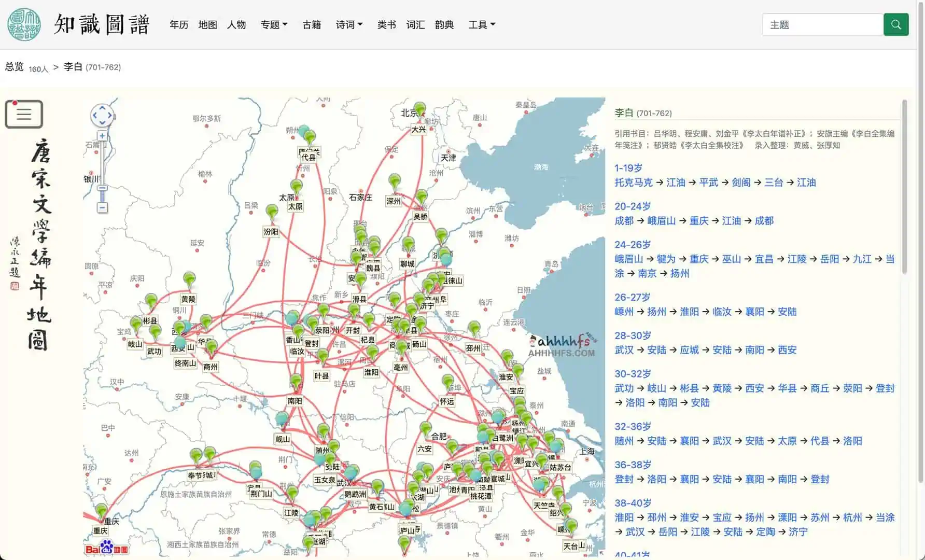Click the map zoom-in plus button
Screen dimensions: 925x560
[102, 136]
